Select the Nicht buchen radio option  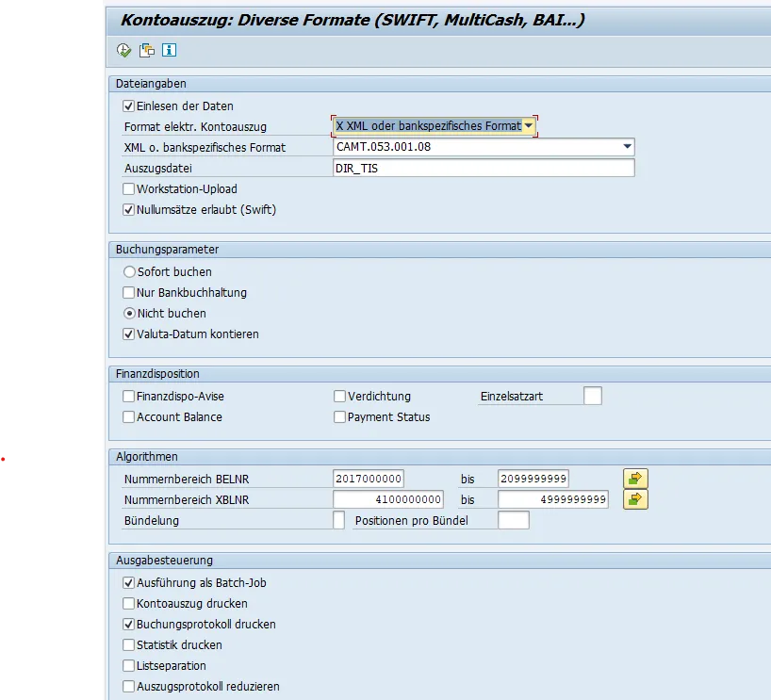coord(129,314)
